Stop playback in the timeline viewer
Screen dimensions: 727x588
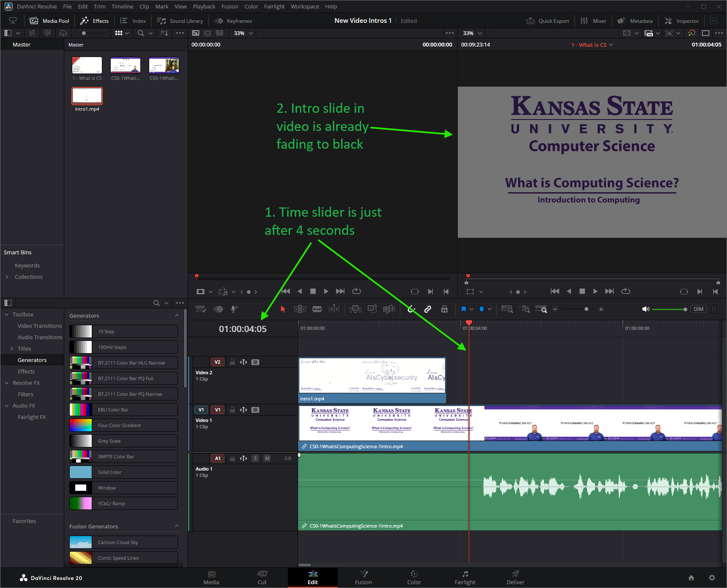[582, 291]
